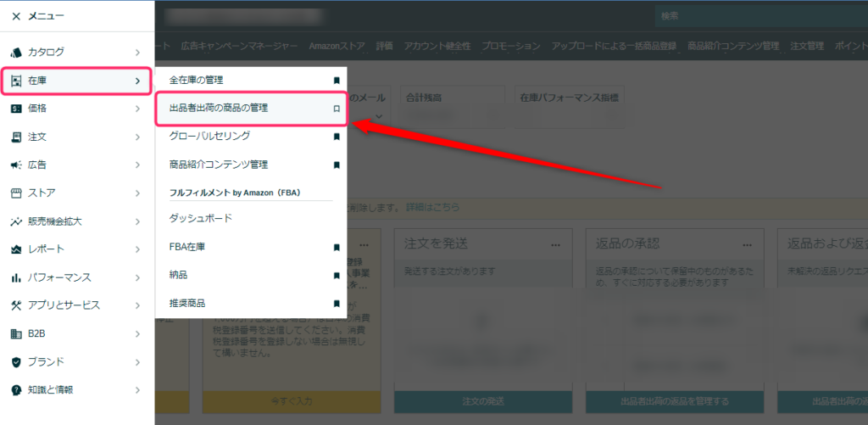The width and height of the screenshot is (868, 425).
Task: Open the ellipsis menu on 注文を発送 card
Action: (x=556, y=245)
